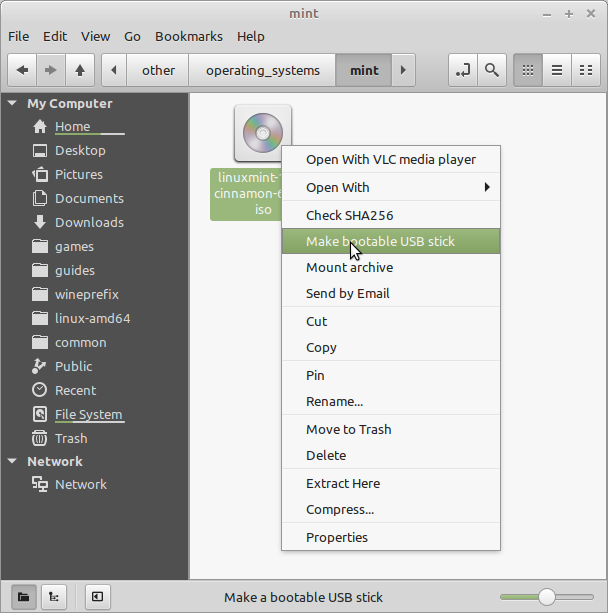Select Check SHA256 from context menu
608x613 pixels.
coord(391,215)
